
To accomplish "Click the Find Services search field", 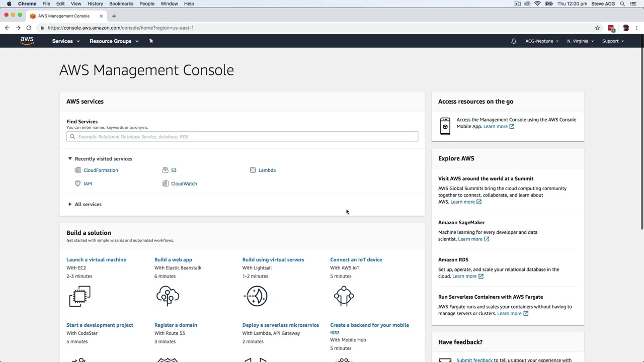I will (x=242, y=137).
